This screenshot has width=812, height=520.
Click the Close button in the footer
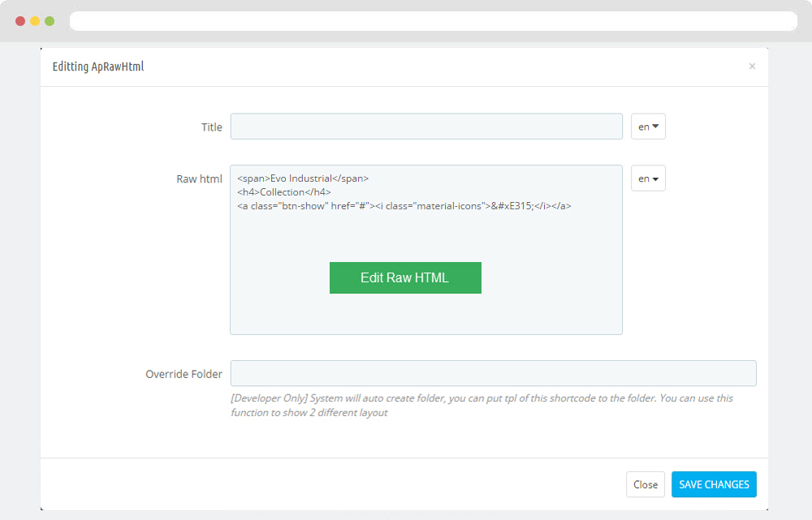coord(645,484)
